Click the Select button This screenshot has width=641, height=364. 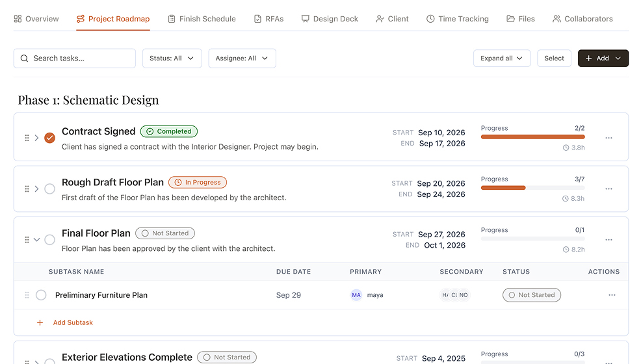point(554,58)
